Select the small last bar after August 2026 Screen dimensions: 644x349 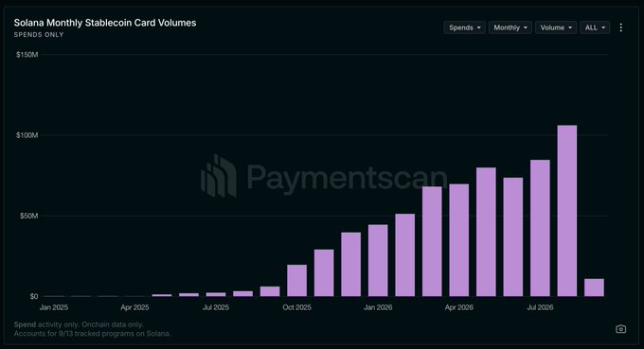click(594, 288)
